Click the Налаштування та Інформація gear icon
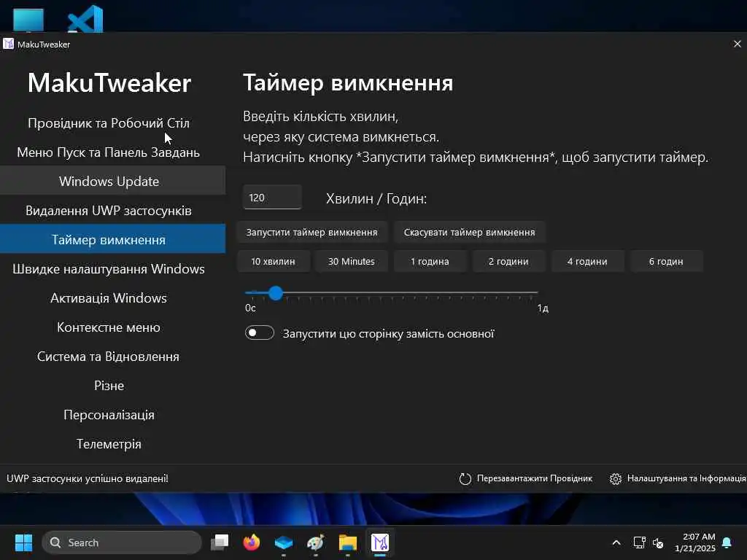 615,478
